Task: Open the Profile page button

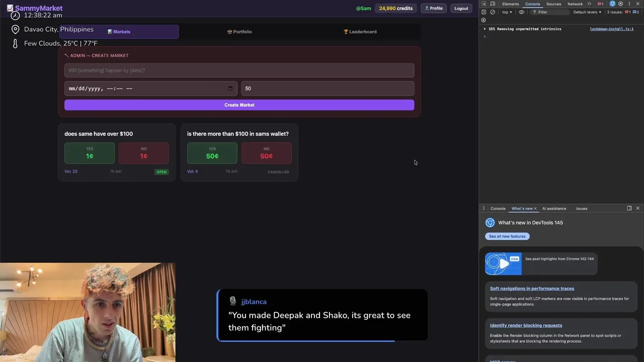Action: click(434, 8)
